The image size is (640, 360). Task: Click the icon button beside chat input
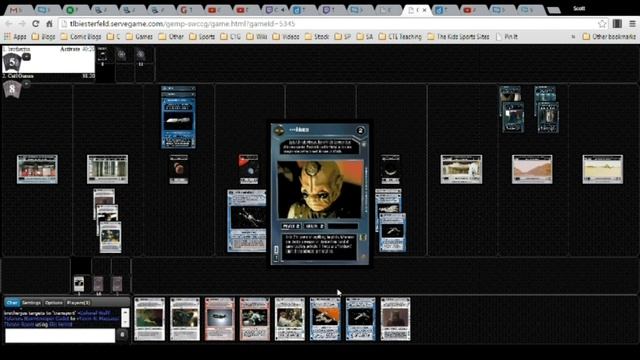tap(122, 335)
